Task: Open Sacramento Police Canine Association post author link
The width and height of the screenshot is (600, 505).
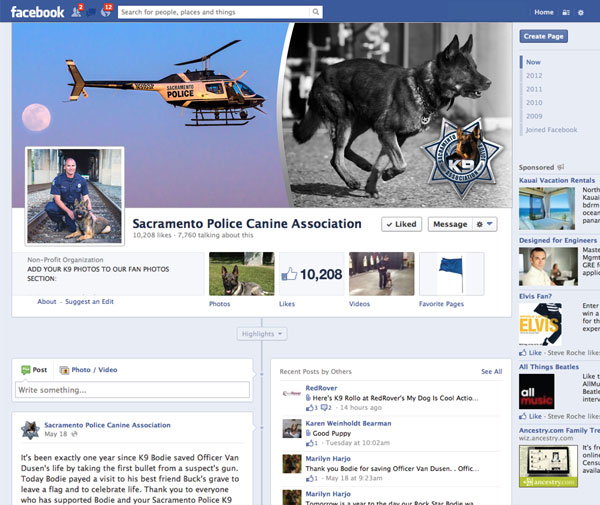Action: click(x=107, y=425)
